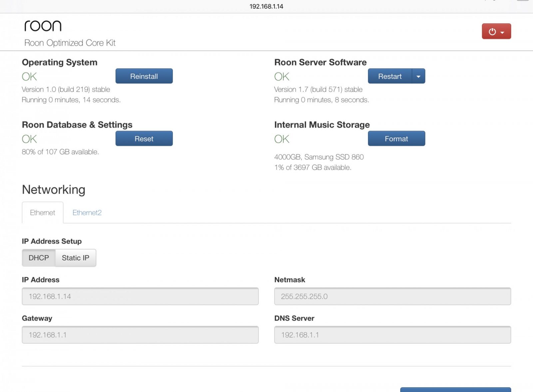
Task: Click 'Running 0 minutes, 8 seconds.' text
Action: click(322, 100)
